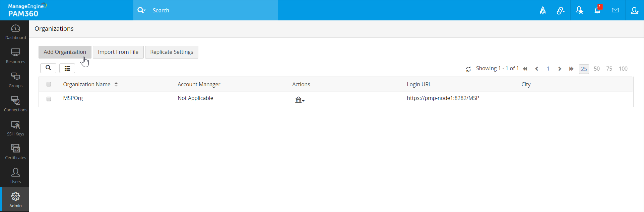Go to Resources in sidebar
The height and width of the screenshot is (212, 644).
coord(15,57)
